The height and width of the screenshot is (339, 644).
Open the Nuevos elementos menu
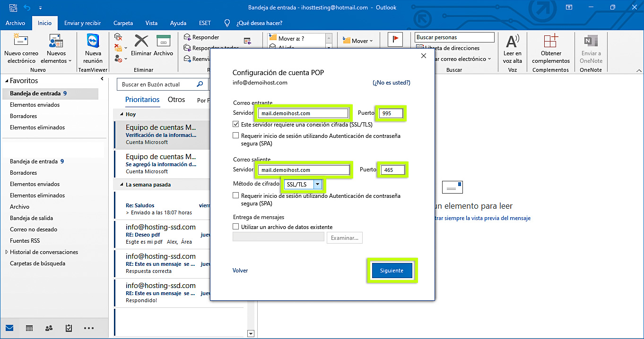click(x=56, y=49)
